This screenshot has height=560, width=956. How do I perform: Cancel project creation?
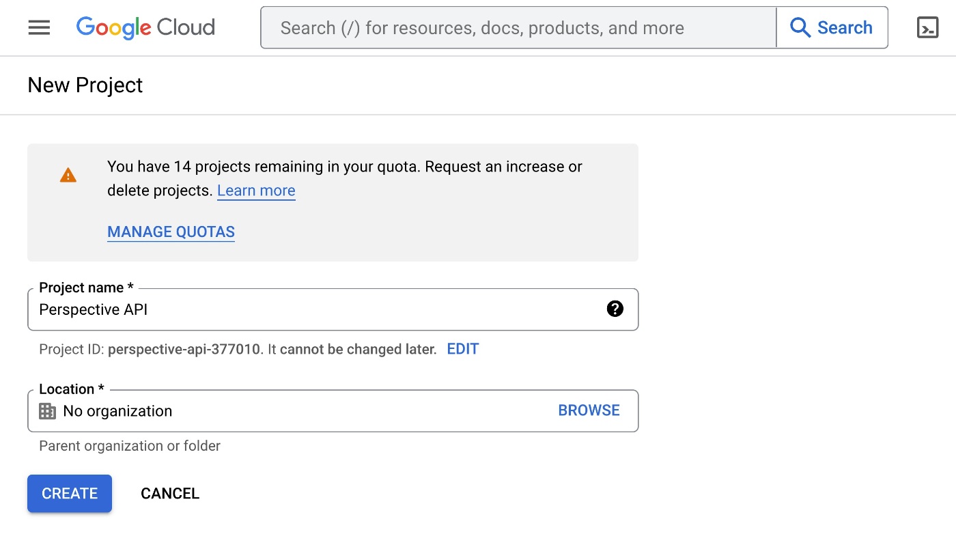point(170,494)
